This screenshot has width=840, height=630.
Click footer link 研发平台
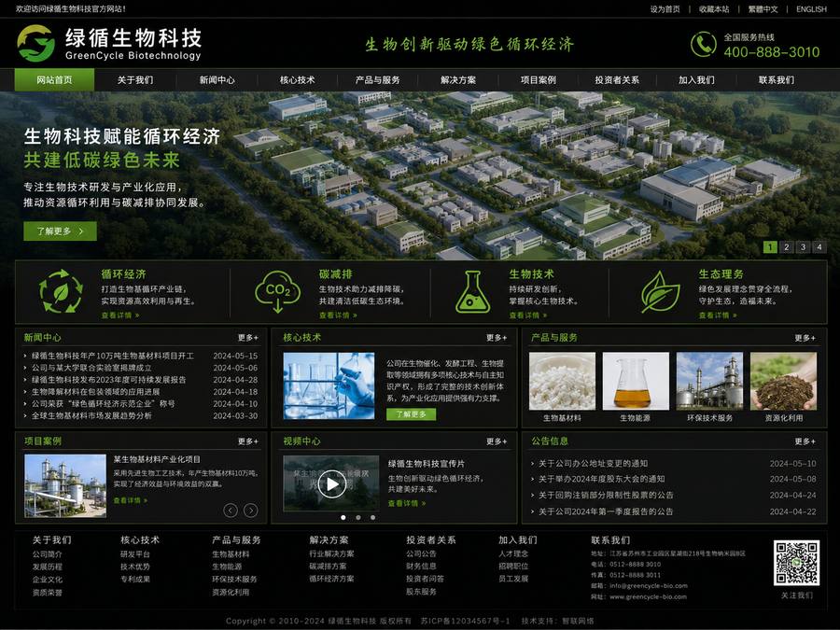pos(135,553)
